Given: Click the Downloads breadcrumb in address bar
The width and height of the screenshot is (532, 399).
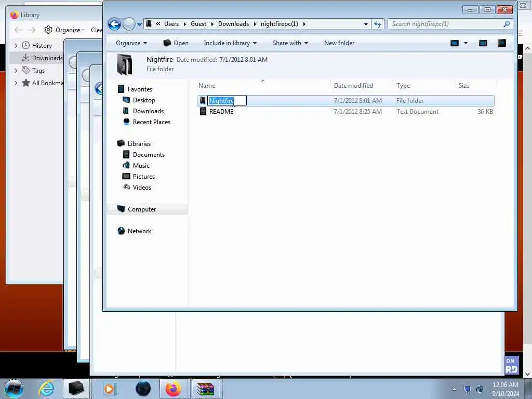Looking at the screenshot, I should [x=233, y=24].
